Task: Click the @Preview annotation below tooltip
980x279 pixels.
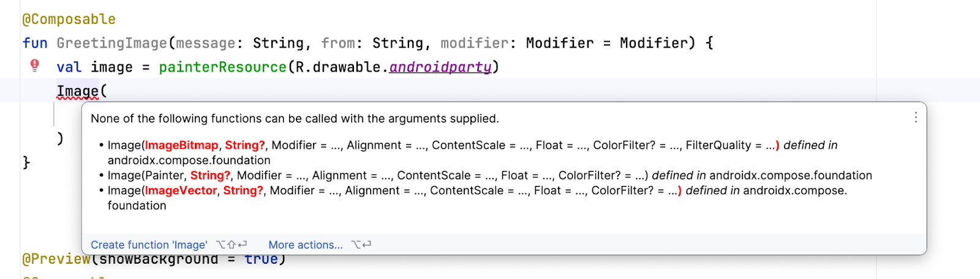Action: 56,260
